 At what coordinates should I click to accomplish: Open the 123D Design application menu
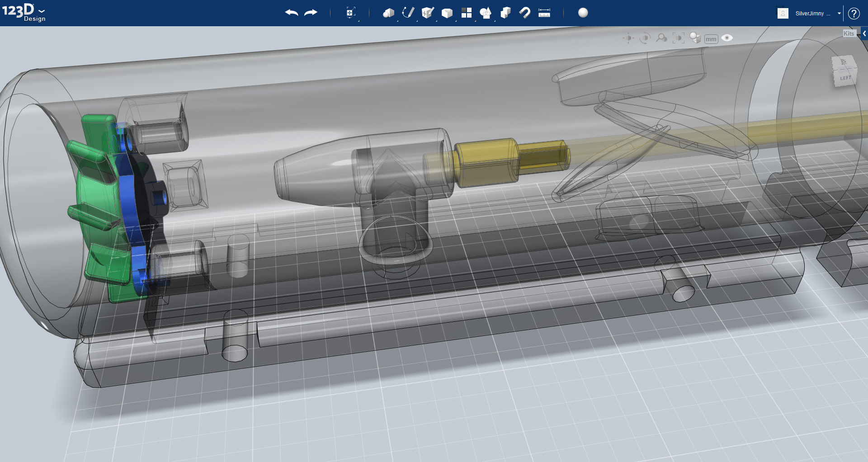(24, 12)
